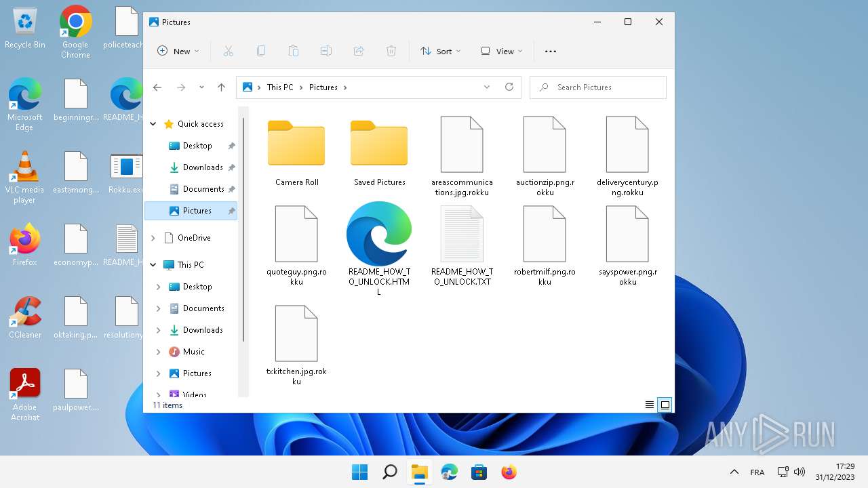Open volume control in system tray
This screenshot has width=868, height=488.
[799, 472]
